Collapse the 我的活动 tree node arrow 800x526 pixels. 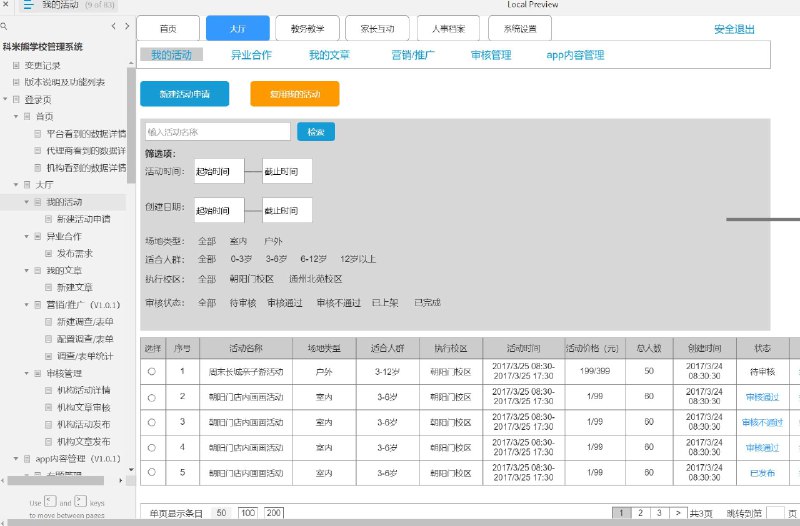27,202
